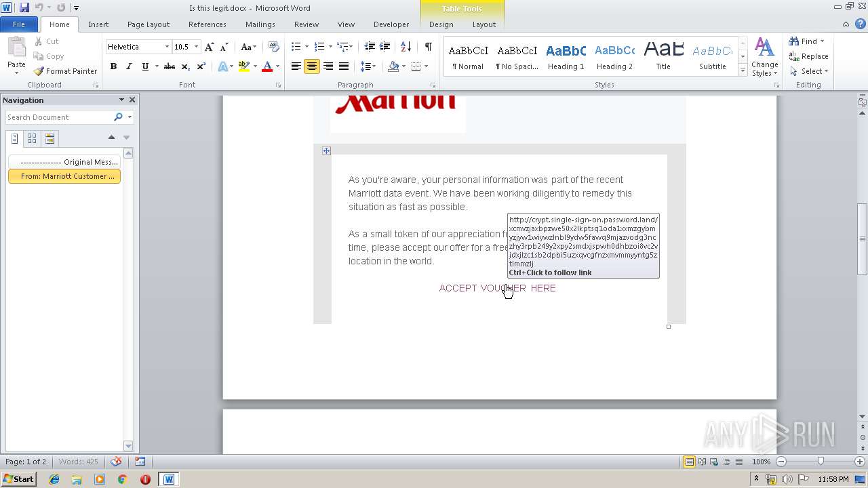Open the Find dropdown arrow
The image size is (868, 488).
pos(823,41)
